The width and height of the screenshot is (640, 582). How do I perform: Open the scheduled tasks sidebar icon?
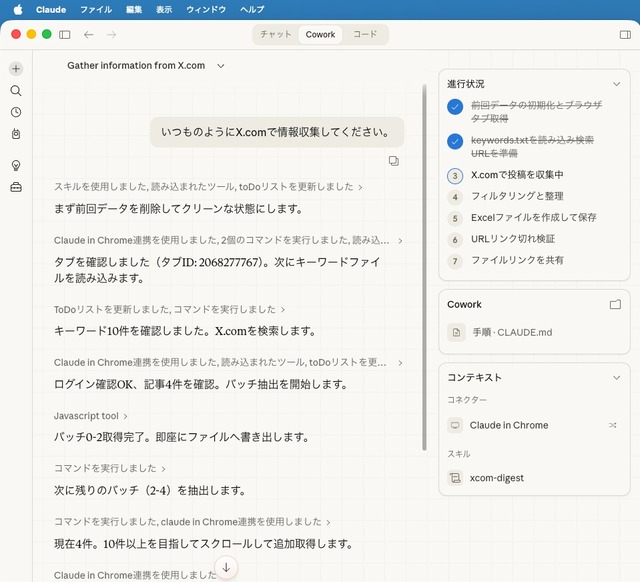[x=16, y=134]
